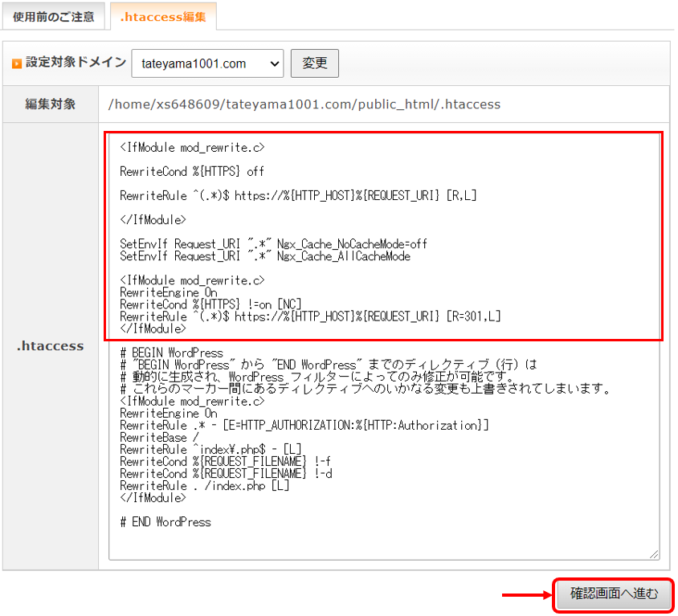Screen dimensions: 678x616
Task: Click the .htaccess file path text
Action: 304,104
